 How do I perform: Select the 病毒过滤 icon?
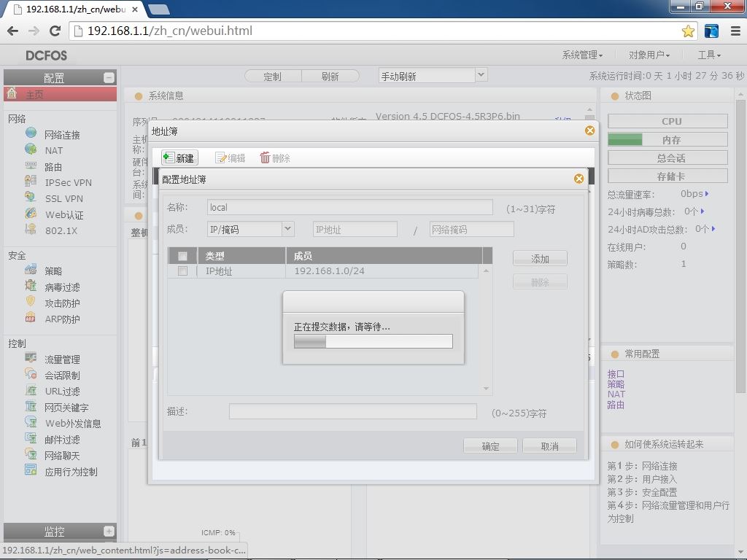31,286
